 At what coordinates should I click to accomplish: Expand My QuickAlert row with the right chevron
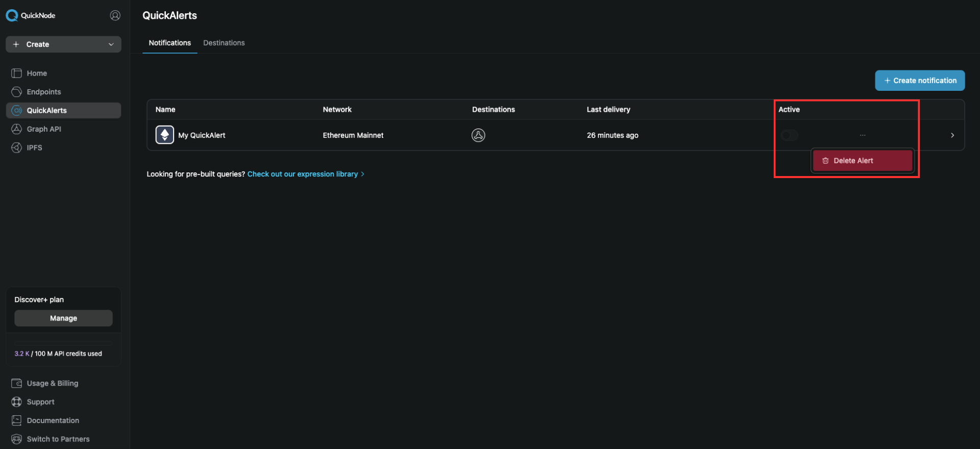point(952,135)
